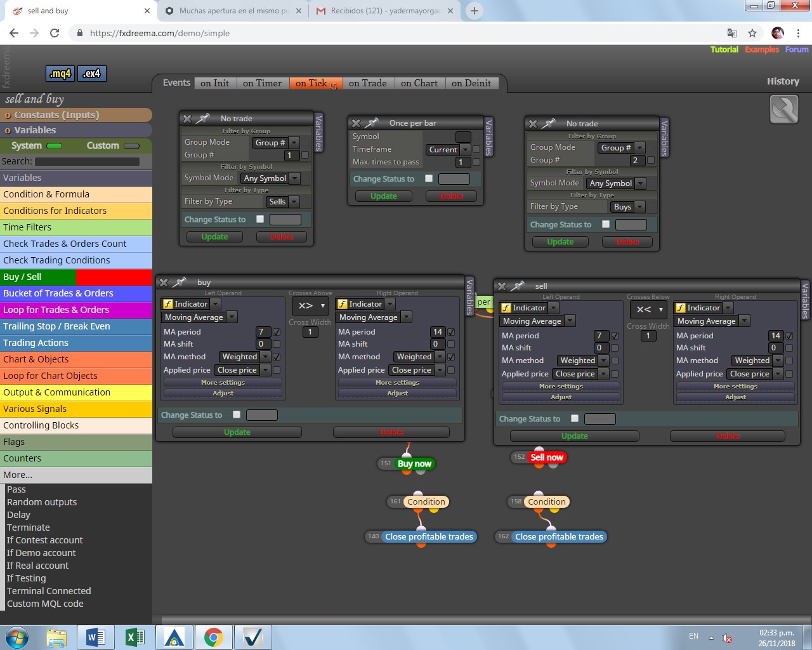Select the Buy now node 151
The width and height of the screenshot is (812, 650).
414,464
